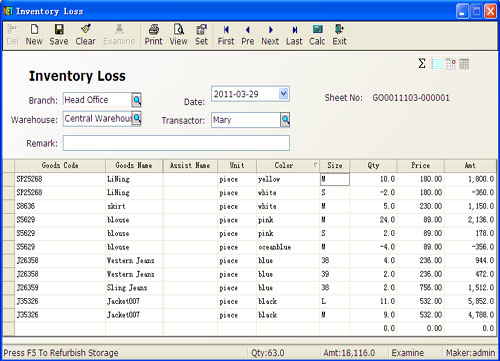Click the Amt 4,788.0 cell
The width and height of the screenshot is (500, 361).
[470, 315]
